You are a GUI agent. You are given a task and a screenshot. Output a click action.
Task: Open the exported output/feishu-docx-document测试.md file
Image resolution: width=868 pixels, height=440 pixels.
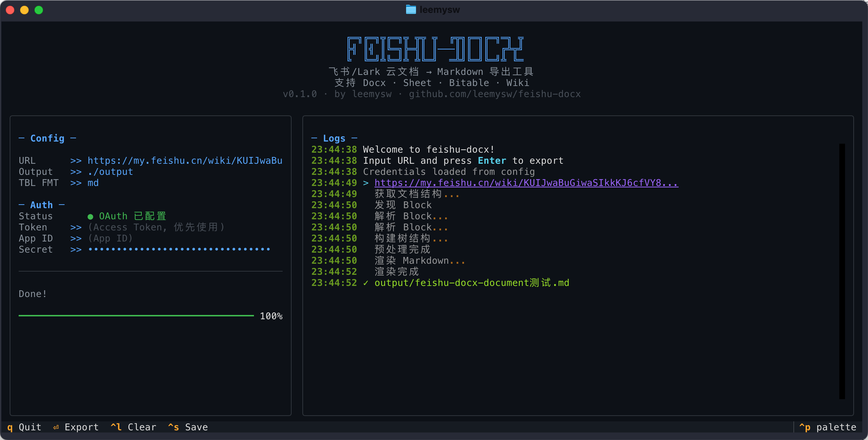[x=472, y=283]
